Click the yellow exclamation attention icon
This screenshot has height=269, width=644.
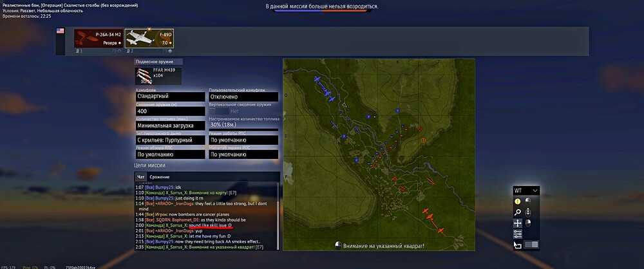[518, 201]
